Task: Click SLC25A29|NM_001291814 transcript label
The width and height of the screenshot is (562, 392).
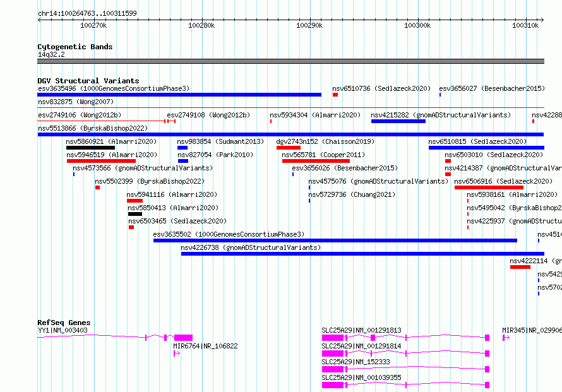Action: (x=362, y=346)
